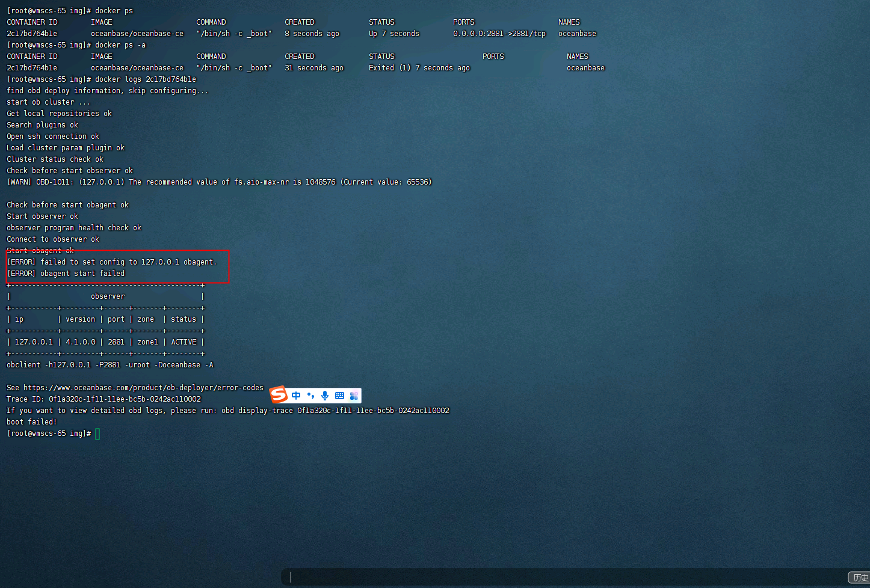
Task: Select 'Load cluster param plugin ok' line
Action: tap(66, 148)
